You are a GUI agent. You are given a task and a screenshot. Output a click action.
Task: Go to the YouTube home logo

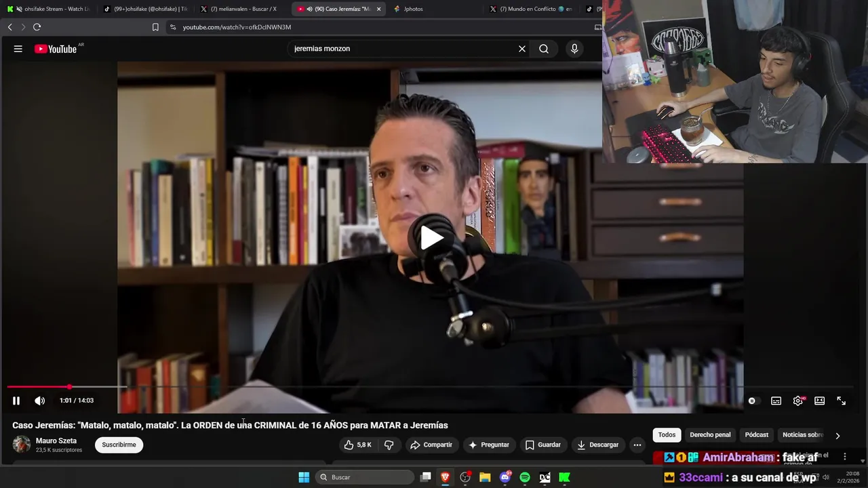point(56,49)
